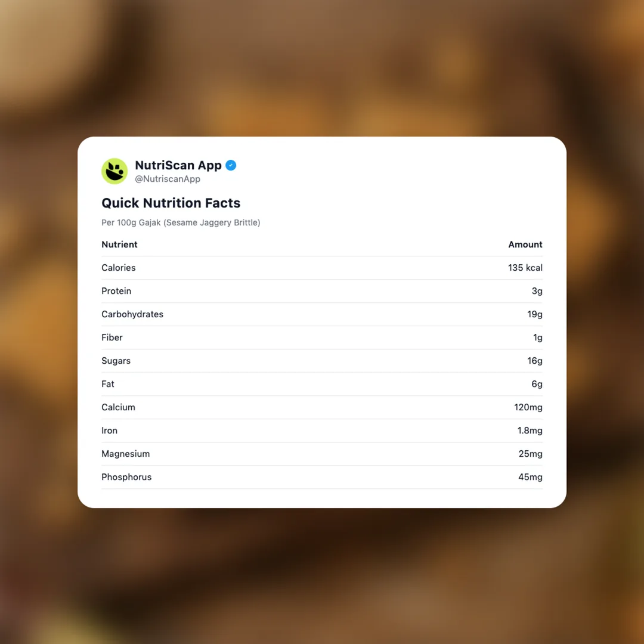Click the 1.8mg iron amount

pyautogui.click(x=530, y=431)
